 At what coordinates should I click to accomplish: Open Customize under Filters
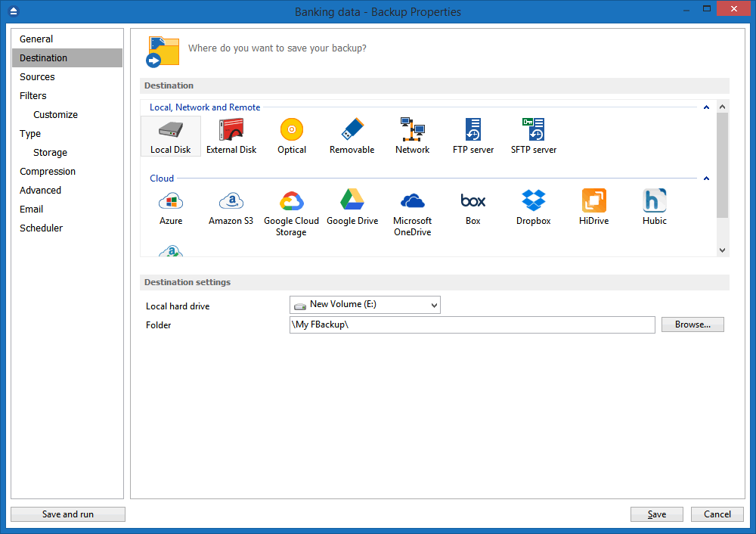[67, 115]
